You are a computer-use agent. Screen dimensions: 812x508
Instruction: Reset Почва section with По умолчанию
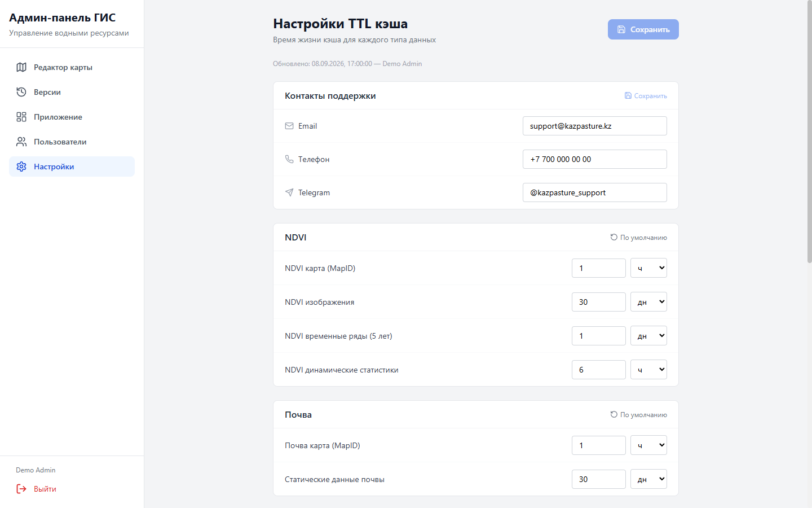click(x=638, y=415)
